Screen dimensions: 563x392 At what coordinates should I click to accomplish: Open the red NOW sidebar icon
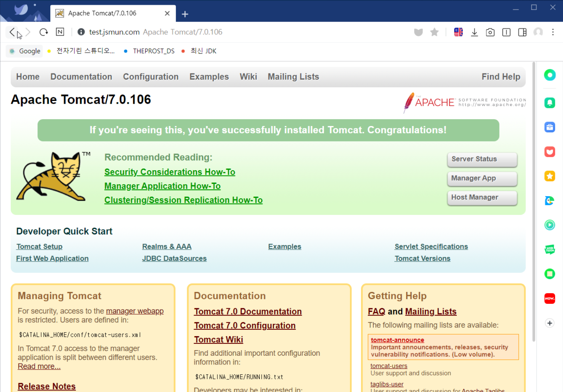pyautogui.click(x=550, y=298)
